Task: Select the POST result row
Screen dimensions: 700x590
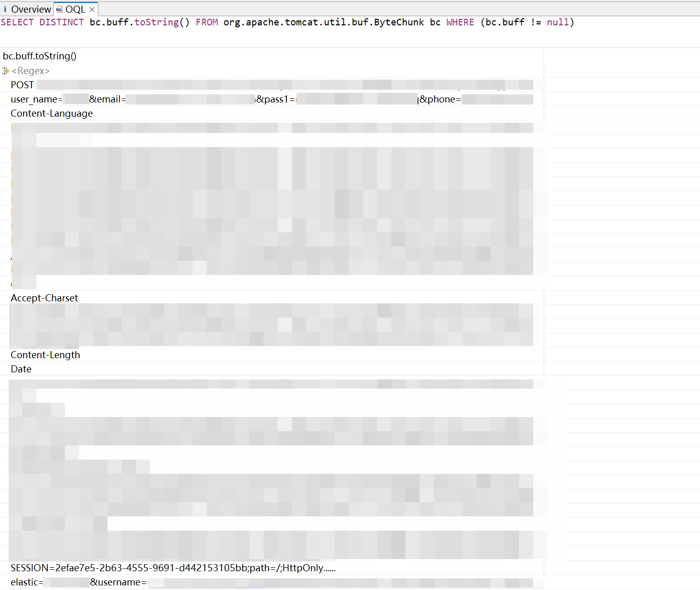Action: pyautogui.click(x=272, y=85)
